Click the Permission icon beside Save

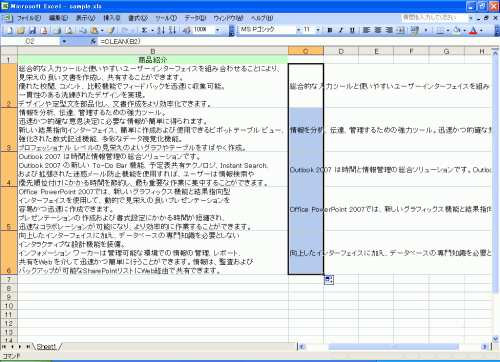43,31
